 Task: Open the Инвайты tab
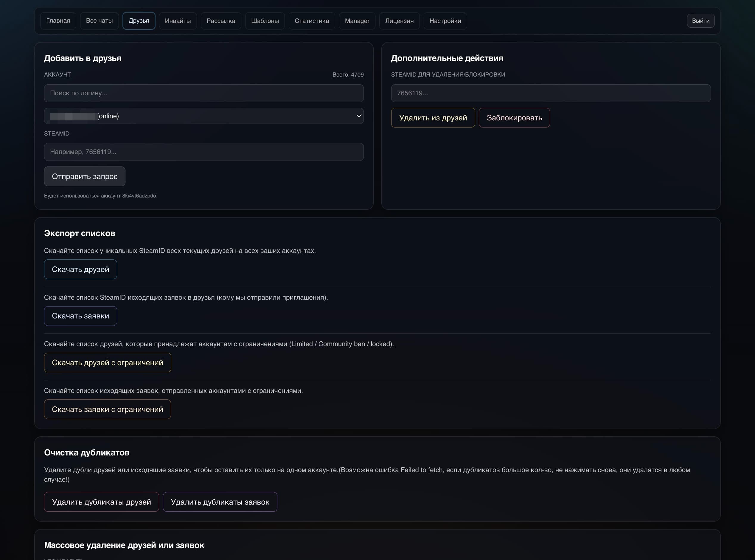[178, 21]
